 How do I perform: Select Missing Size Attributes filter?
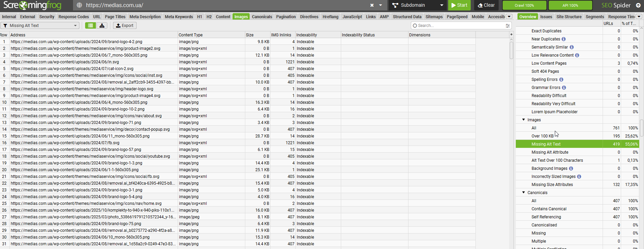coord(577,184)
